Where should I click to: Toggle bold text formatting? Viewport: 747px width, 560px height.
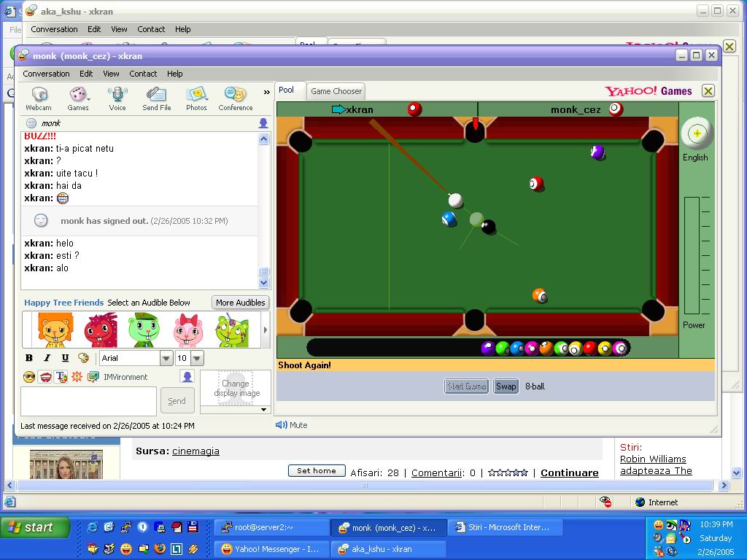pyautogui.click(x=29, y=358)
